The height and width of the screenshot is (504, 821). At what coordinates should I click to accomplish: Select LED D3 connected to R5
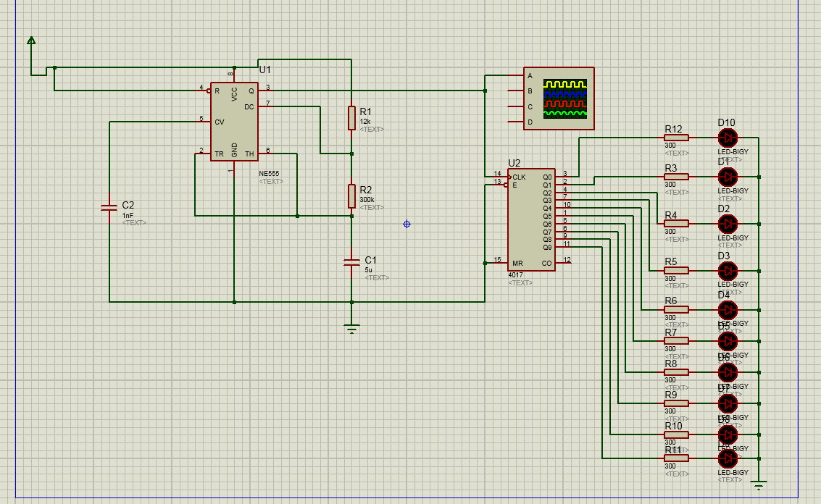(x=728, y=271)
